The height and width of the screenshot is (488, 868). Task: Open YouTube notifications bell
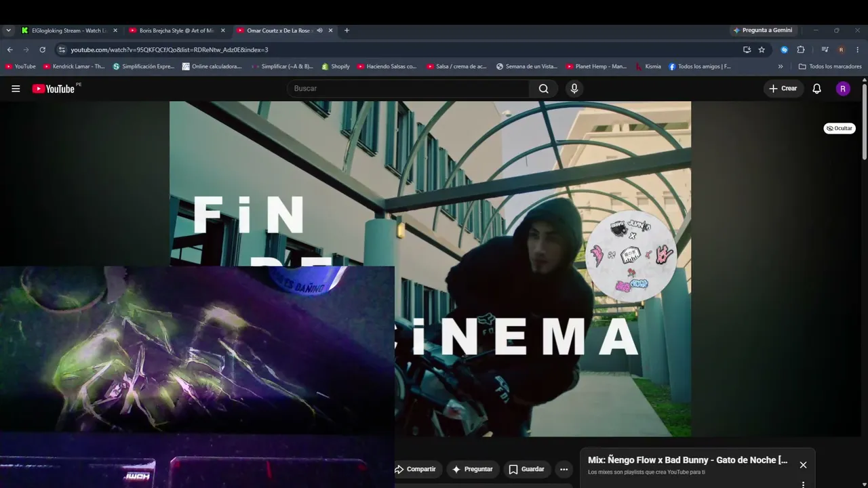click(816, 89)
